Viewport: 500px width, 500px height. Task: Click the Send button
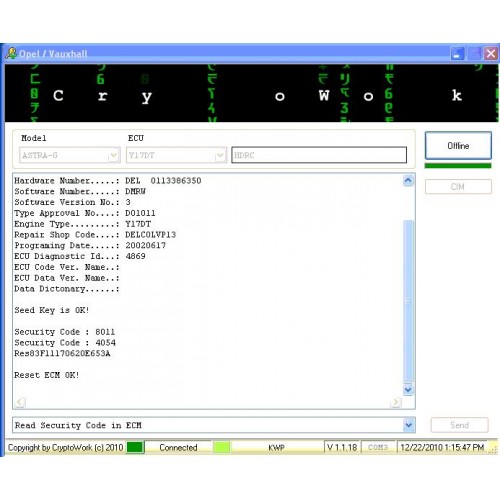tap(459, 425)
